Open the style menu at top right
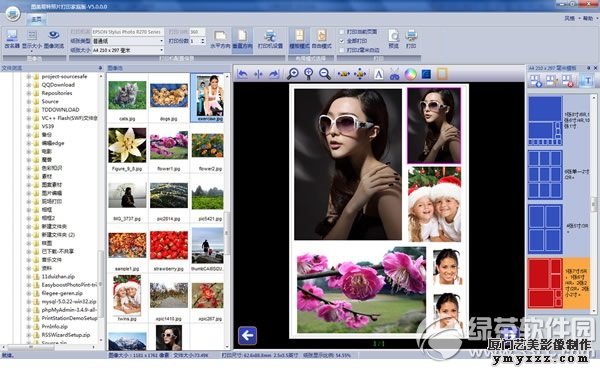This screenshot has height=372, width=600. click(571, 18)
